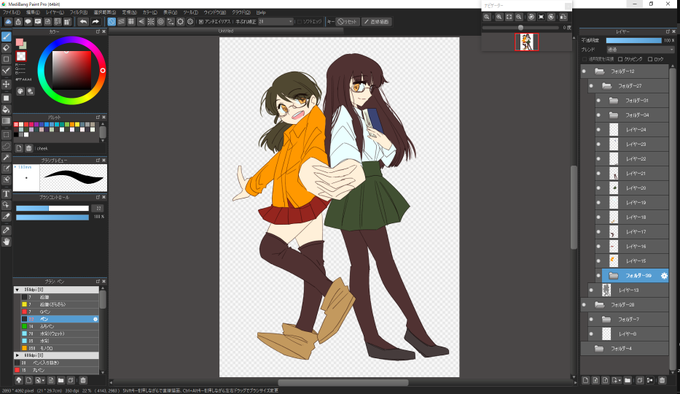
Task: Open settings gear on selected フォルダー folder
Action: pyautogui.click(x=664, y=276)
